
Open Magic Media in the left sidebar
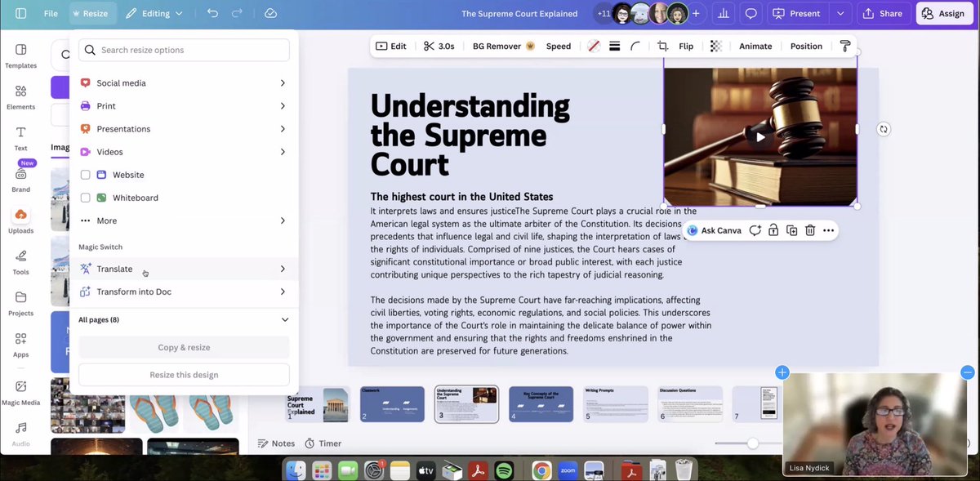click(x=21, y=392)
